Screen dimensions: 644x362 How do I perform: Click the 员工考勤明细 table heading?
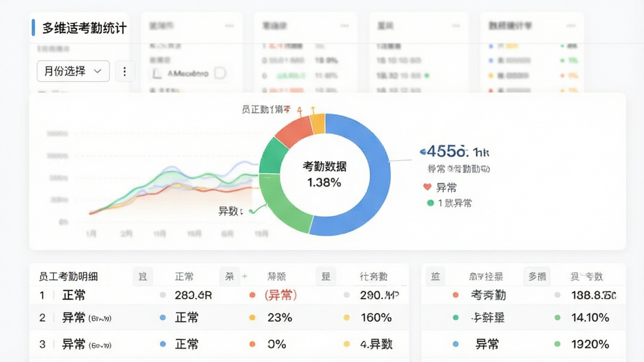[x=68, y=277]
